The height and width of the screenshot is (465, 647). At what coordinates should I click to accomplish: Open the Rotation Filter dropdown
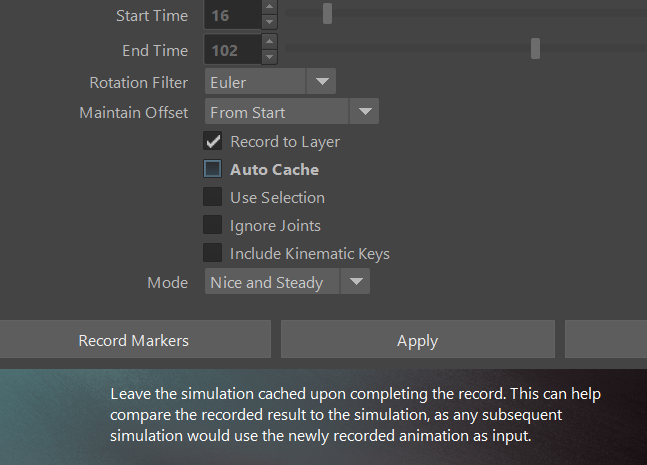point(321,82)
